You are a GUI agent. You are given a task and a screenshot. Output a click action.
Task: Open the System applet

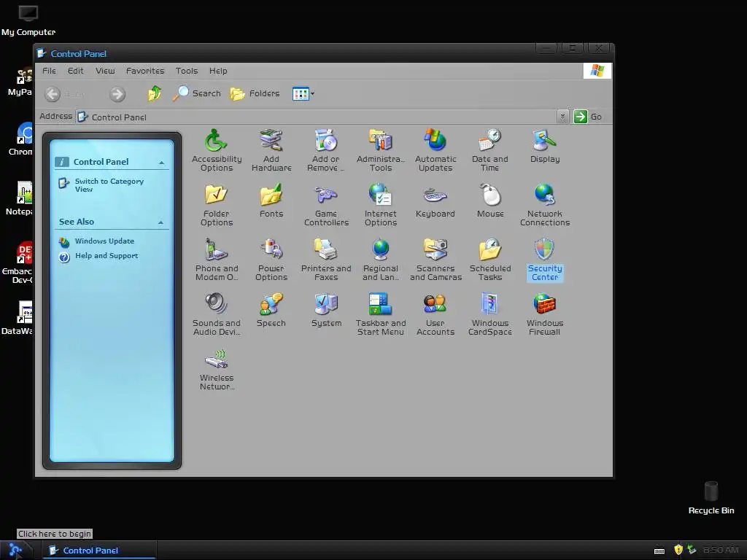point(326,310)
